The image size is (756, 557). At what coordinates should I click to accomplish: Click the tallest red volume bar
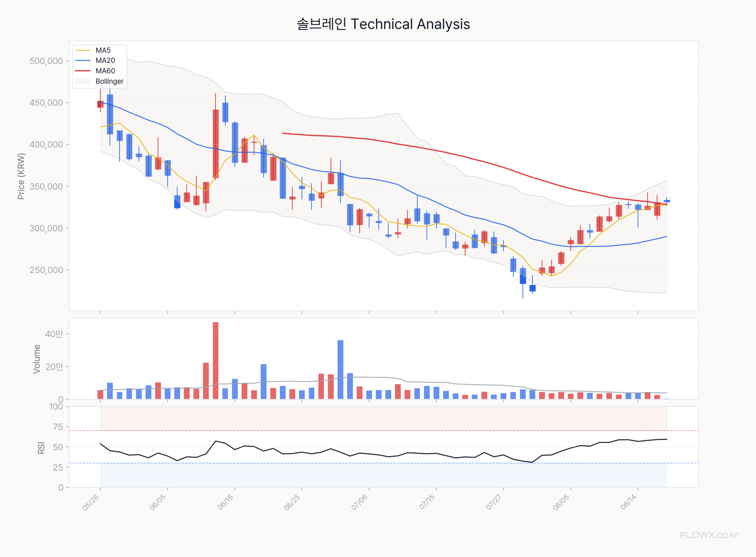(216, 361)
